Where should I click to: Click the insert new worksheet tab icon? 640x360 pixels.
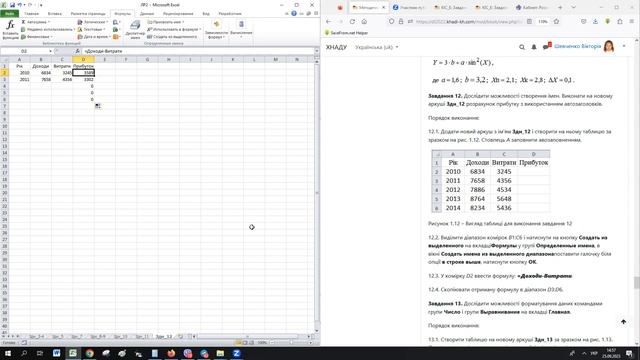pos(180,337)
